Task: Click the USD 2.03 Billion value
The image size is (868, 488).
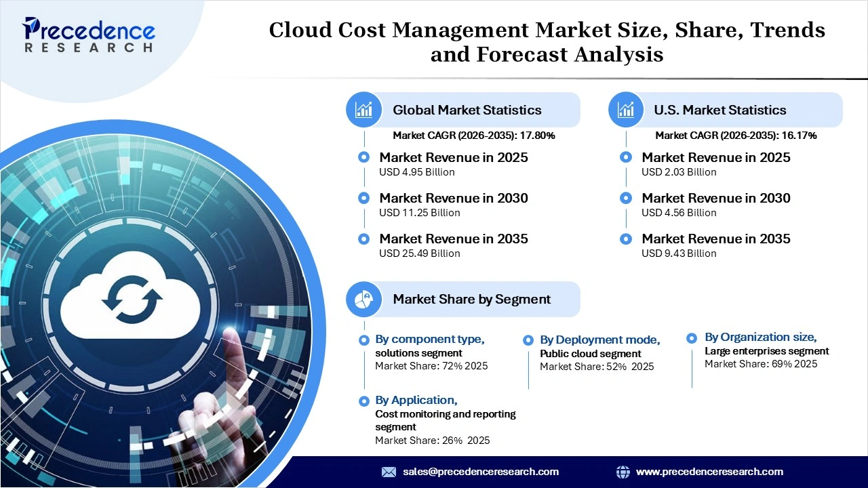Action: pyautogui.click(x=679, y=172)
